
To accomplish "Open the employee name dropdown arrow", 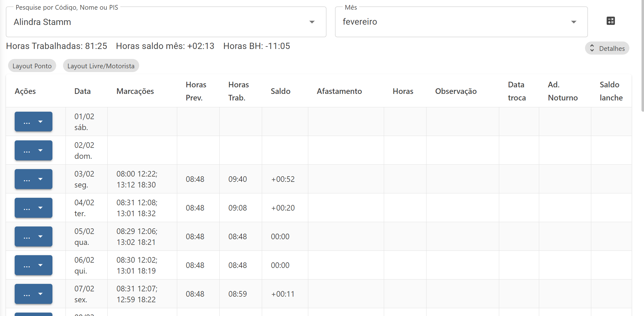I will pos(312,22).
